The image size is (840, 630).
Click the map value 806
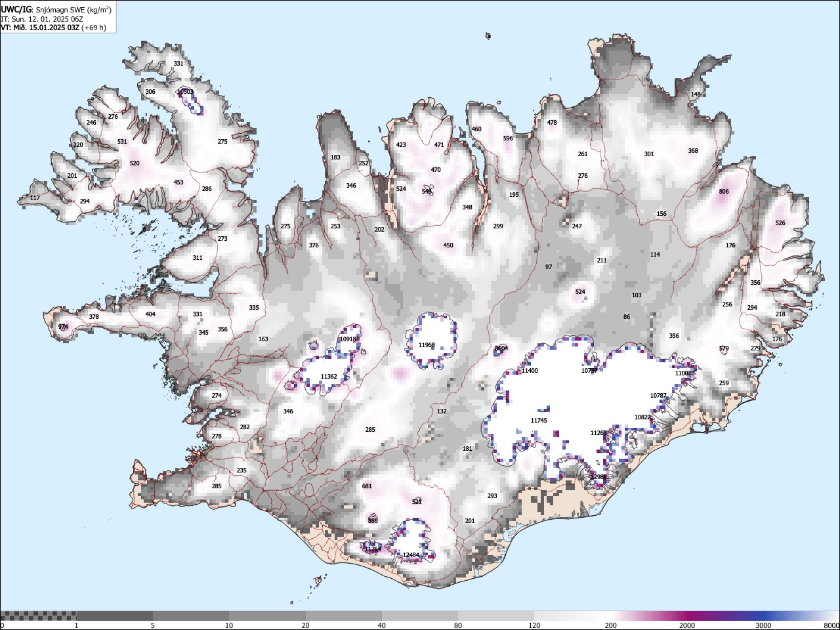(724, 192)
